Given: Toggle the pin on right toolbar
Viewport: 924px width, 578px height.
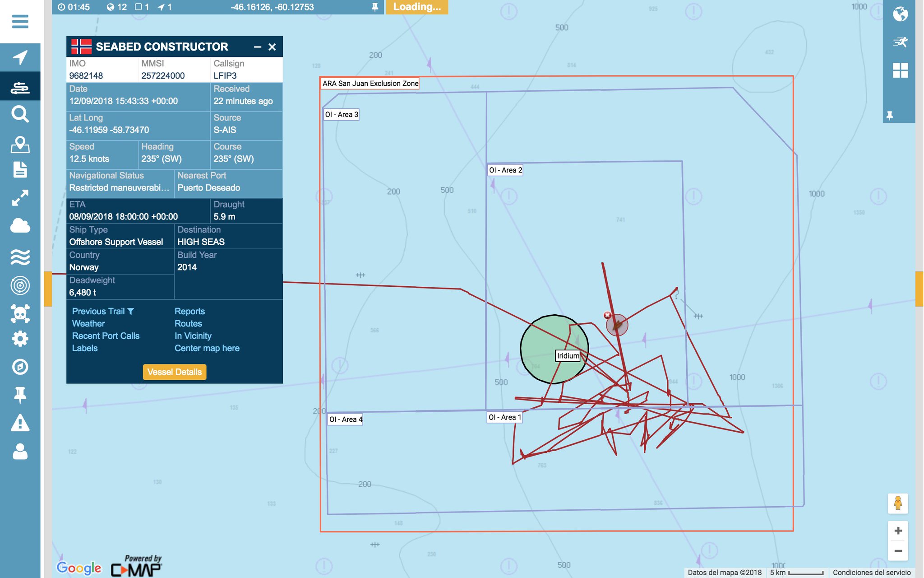Looking at the screenshot, I should pos(890,116).
